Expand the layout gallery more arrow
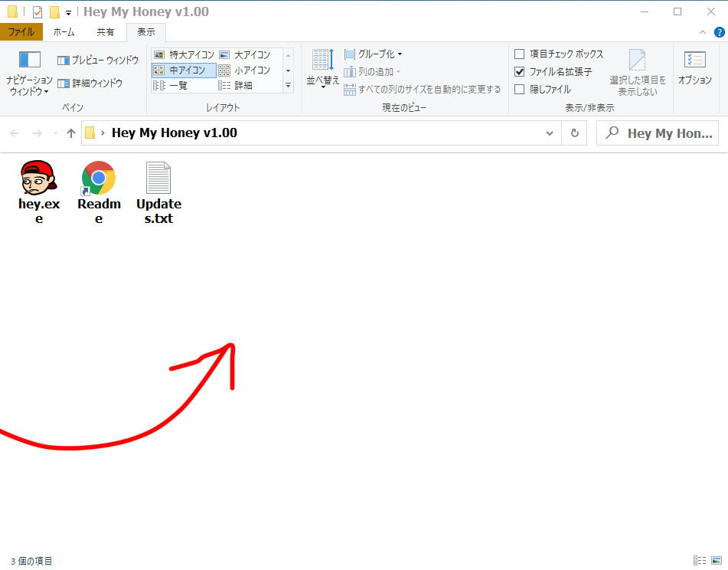 click(x=289, y=86)
